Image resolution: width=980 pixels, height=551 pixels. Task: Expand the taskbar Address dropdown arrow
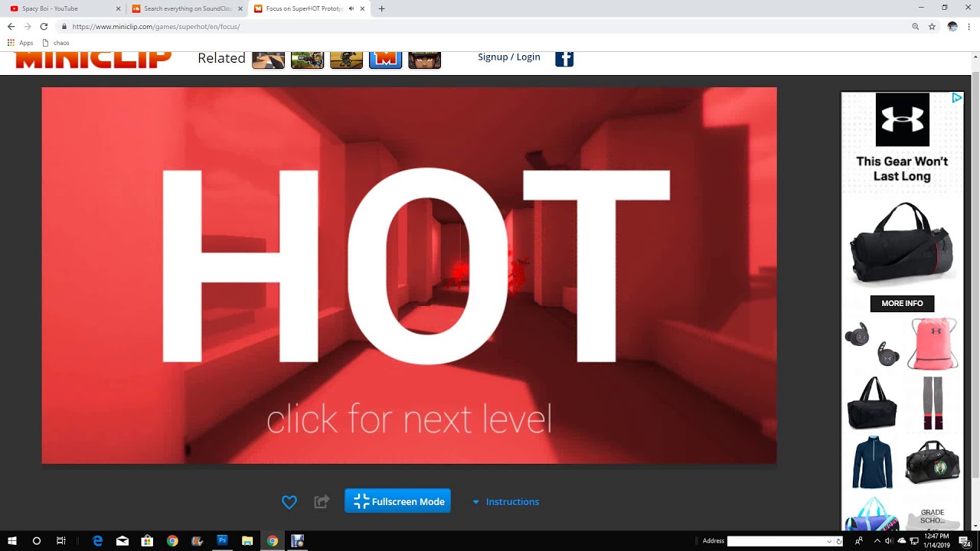(829, 541)
